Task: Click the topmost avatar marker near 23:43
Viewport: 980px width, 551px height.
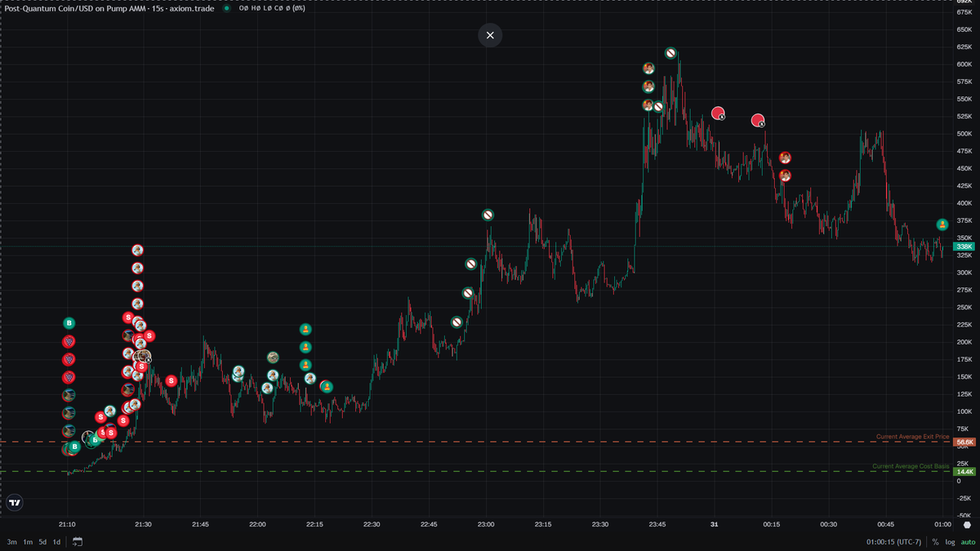Action: pyautogui.click(x=648, y=69)
